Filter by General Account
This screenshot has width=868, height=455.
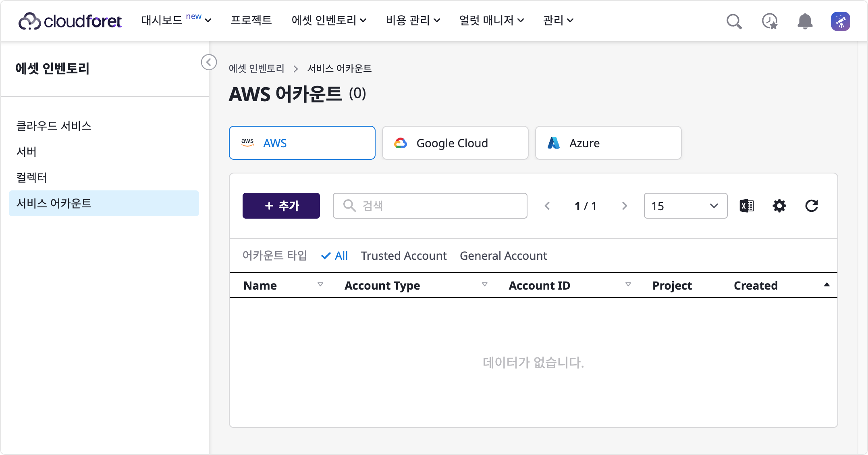tap(503, 256)
